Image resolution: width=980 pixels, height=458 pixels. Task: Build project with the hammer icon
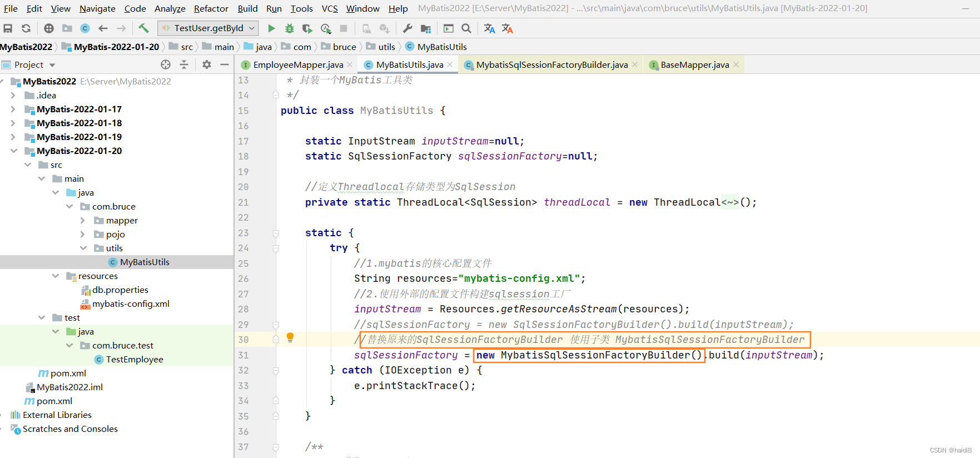(x=143, y=28)
